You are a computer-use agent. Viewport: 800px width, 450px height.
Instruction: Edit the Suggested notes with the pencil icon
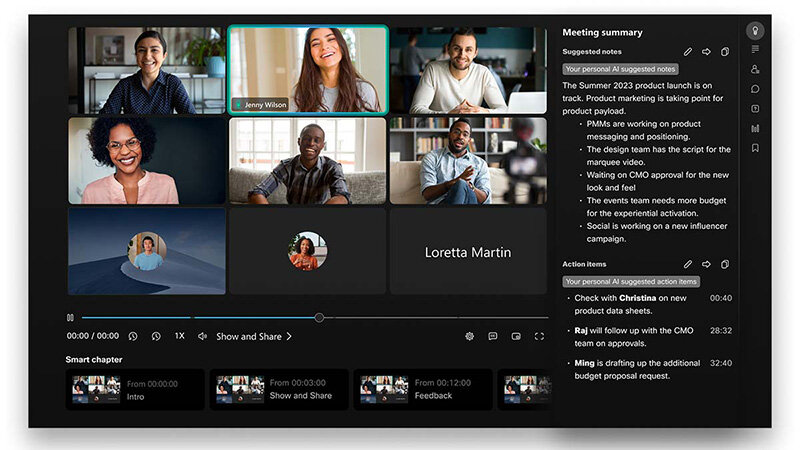[x=688, y=52]
